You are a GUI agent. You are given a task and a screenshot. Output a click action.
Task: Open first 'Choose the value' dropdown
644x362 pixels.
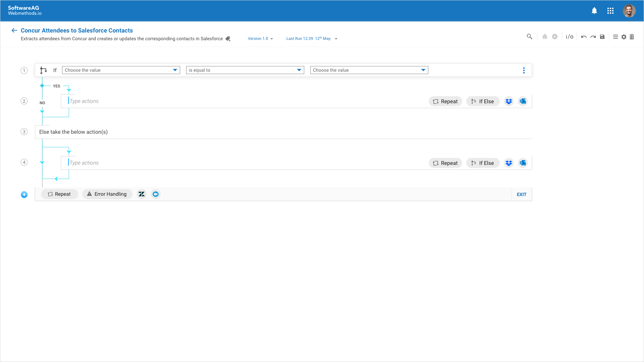coord(121,70)
